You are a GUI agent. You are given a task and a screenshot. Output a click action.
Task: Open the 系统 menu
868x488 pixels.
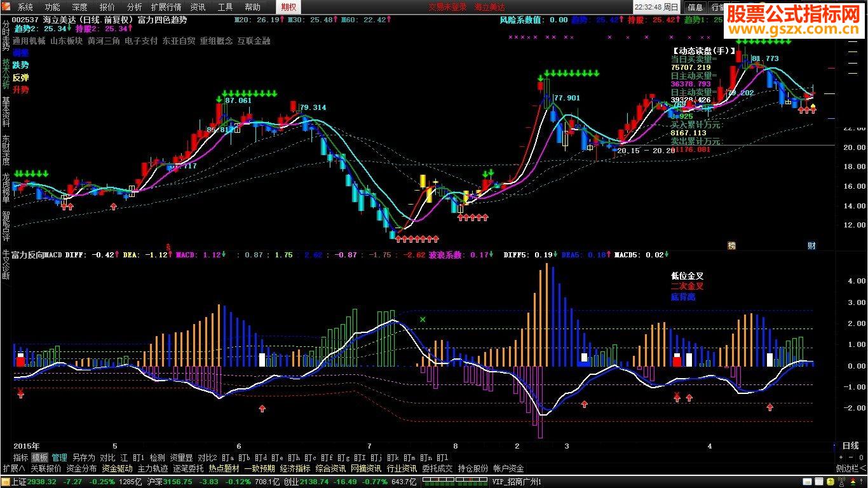click(25, 7)
